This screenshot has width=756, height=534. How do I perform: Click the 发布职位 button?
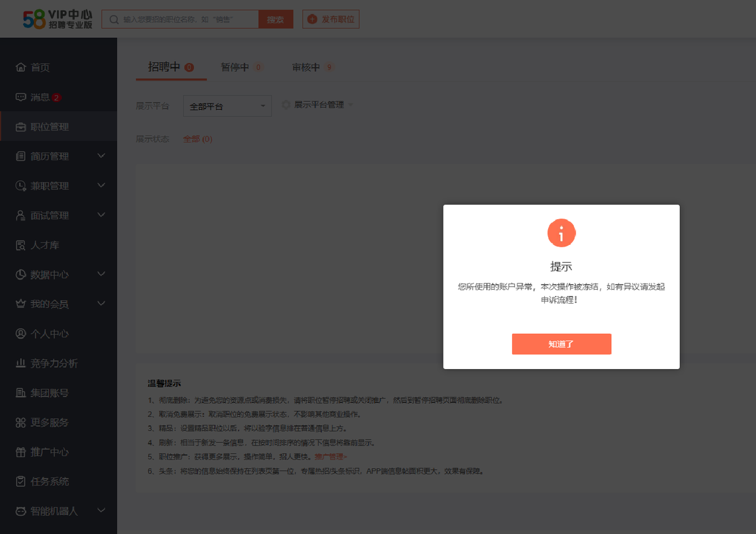pyautogui.click(x=331, y=20)
